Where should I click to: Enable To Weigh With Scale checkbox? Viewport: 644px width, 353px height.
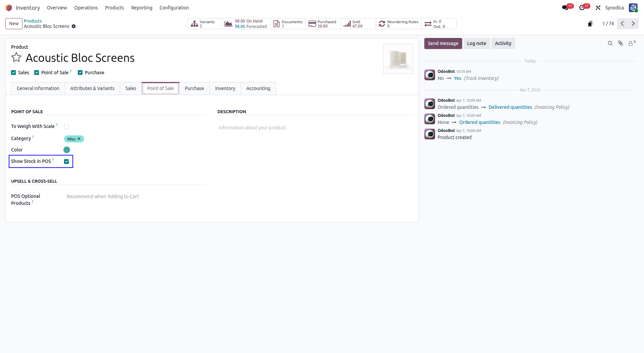tap(66, 127)
